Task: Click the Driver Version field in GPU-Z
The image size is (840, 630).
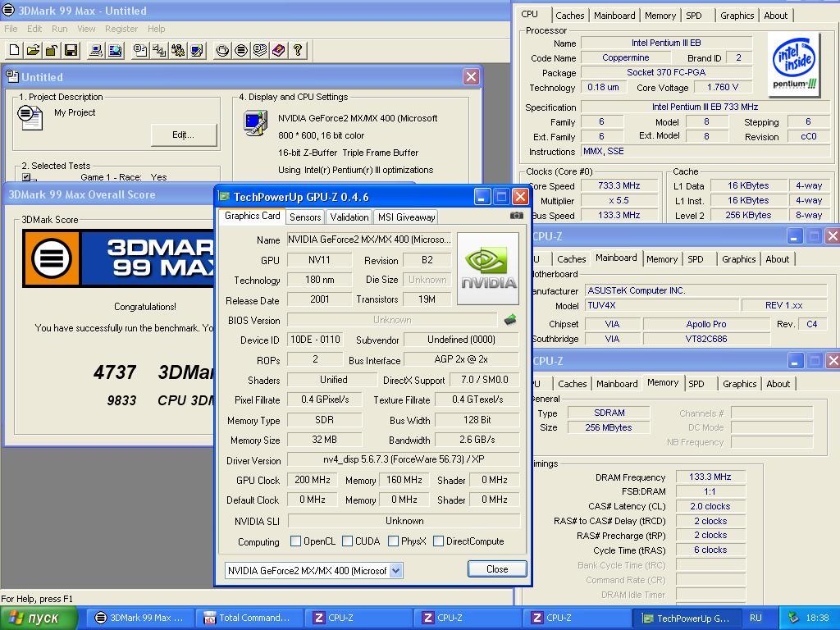Action: coord(404,459)
